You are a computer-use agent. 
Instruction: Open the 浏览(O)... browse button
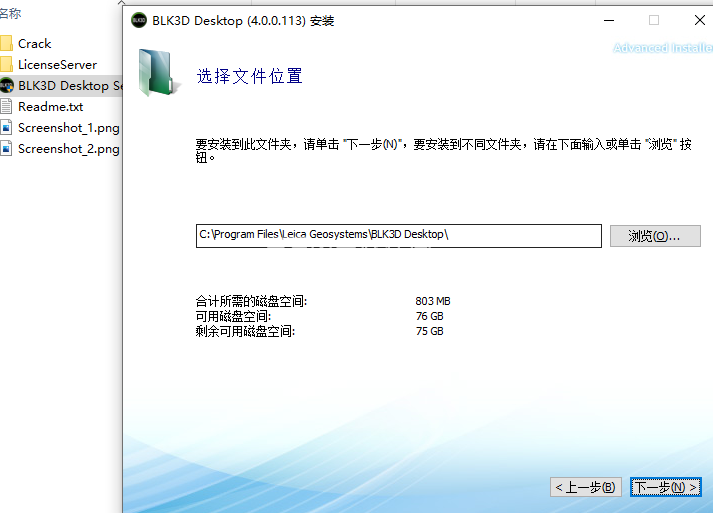pos(655,236)
